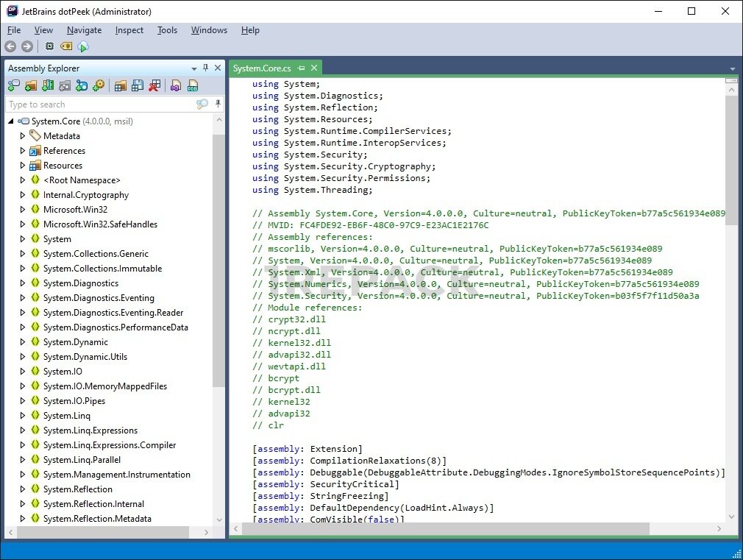Click Assembly Explorer scroll right arrow
The image size is (743, 560).
point(206,533)
